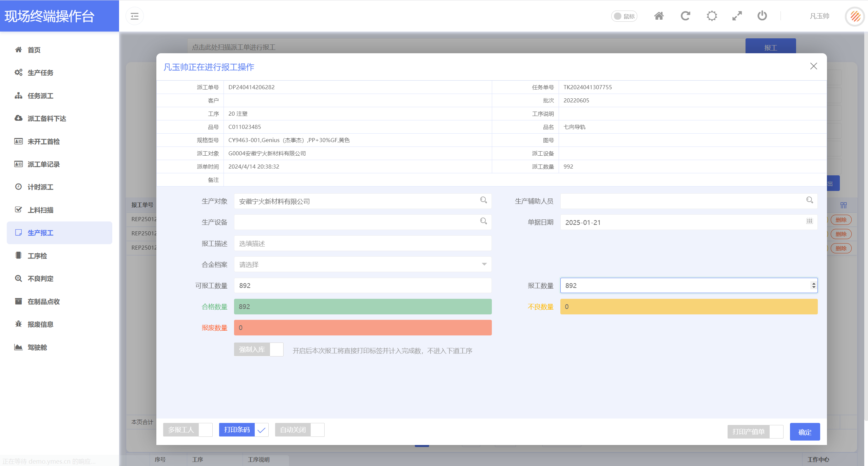This screenshot has width=868, height=466.
Task: Open 计时派工 in the sidebar
Action: (59, 187)
